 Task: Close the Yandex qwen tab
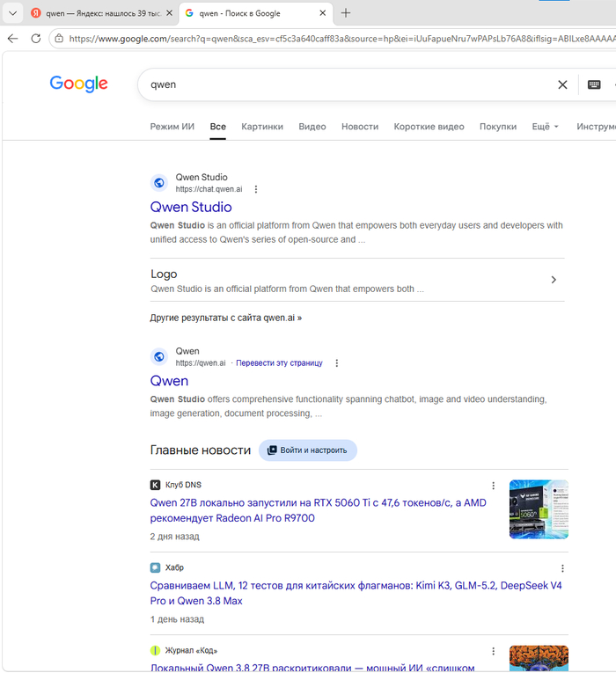(x=170, y=13)
